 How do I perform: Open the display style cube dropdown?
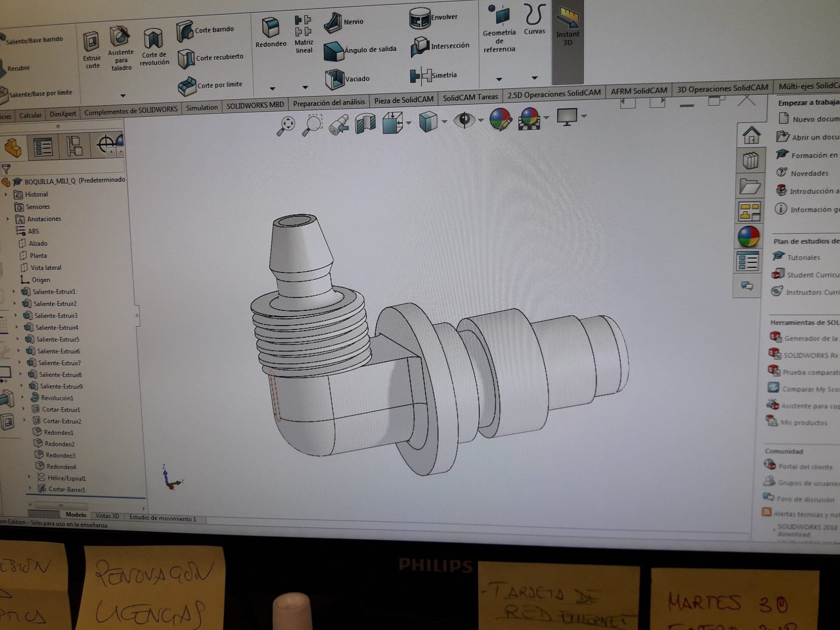(445, 122)
